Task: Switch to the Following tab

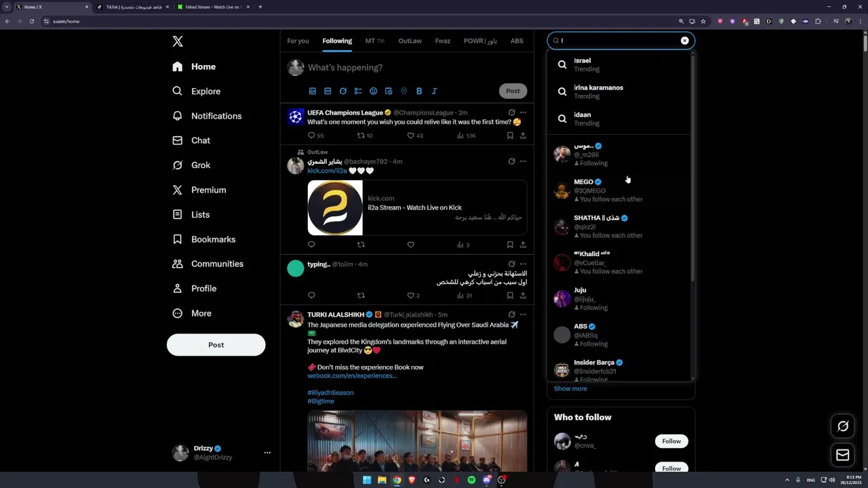Action: click(337, 41)
